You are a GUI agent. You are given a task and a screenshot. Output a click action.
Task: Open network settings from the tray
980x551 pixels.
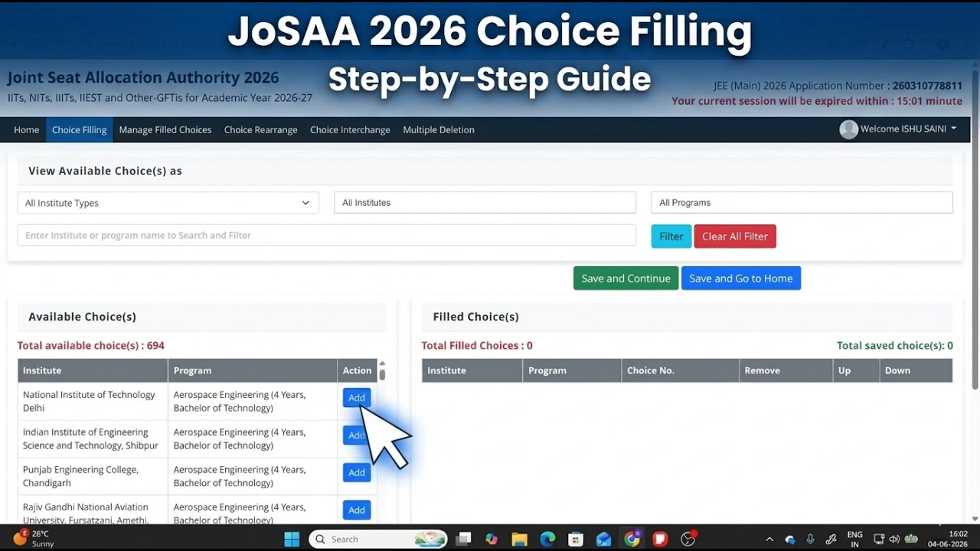[879, 540]
